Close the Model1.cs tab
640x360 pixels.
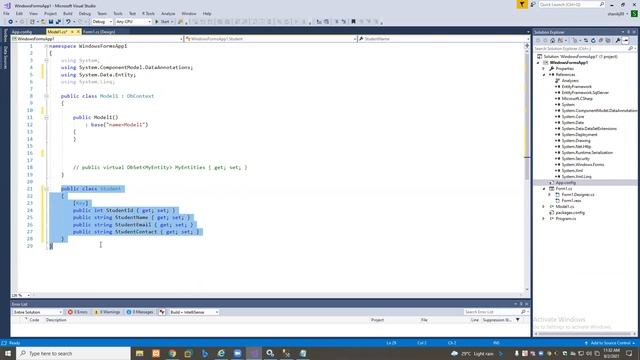(x=78, y=32)
